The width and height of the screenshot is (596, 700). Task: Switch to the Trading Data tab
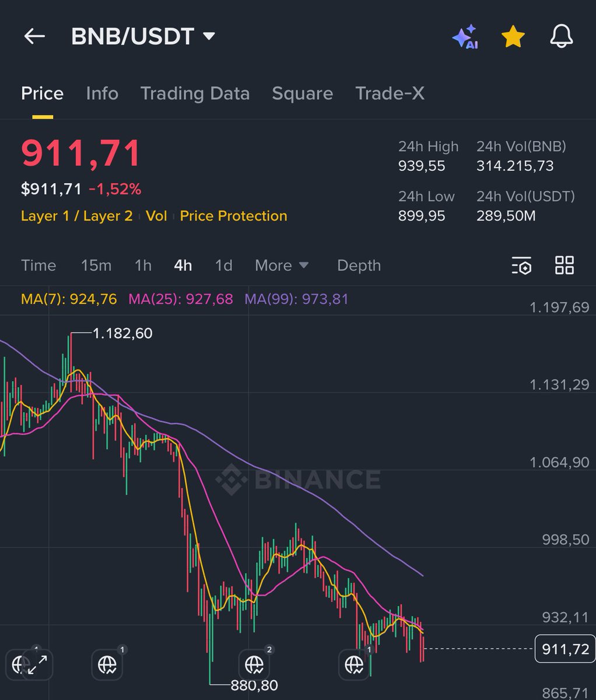coord(195,93)
